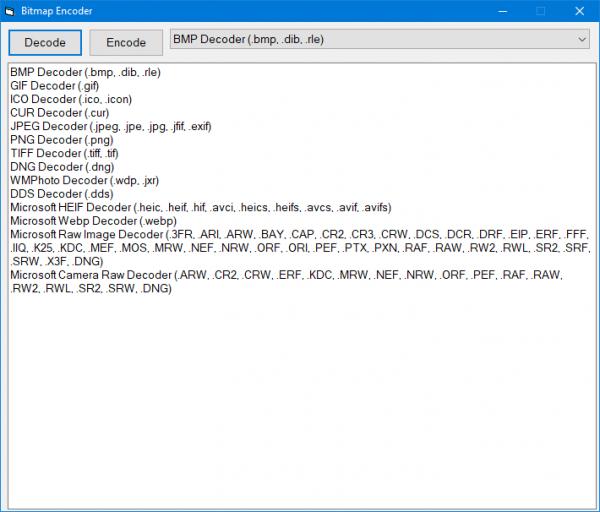The height and width of the screenshot is (512, 600).
Task: Click the 'ICO Decoder (.ico, .icon)' line
Action: click(x=71, y=99)
